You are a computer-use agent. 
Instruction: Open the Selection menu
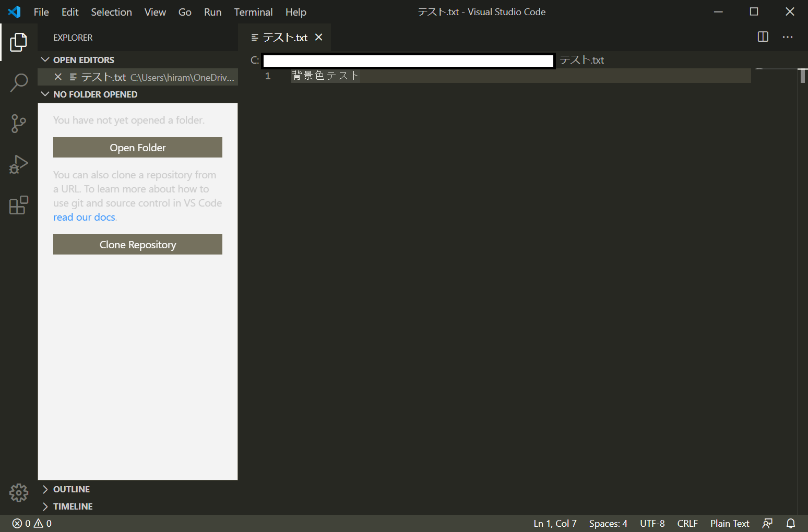(111, 12)
